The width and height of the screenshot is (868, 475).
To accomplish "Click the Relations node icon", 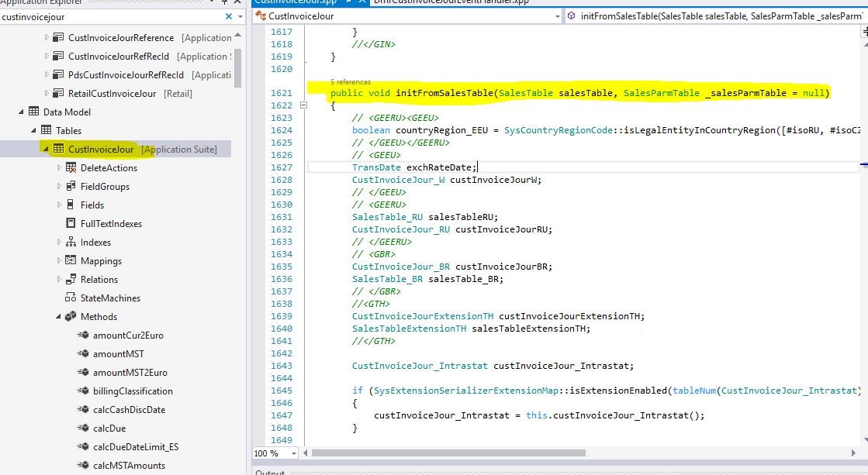I will coord(71,279).
